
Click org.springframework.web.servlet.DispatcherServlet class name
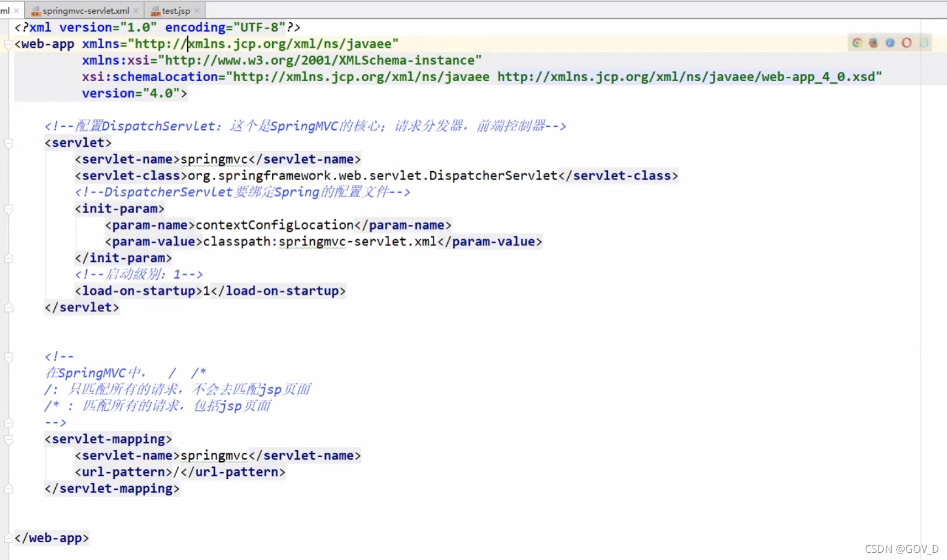373,176
